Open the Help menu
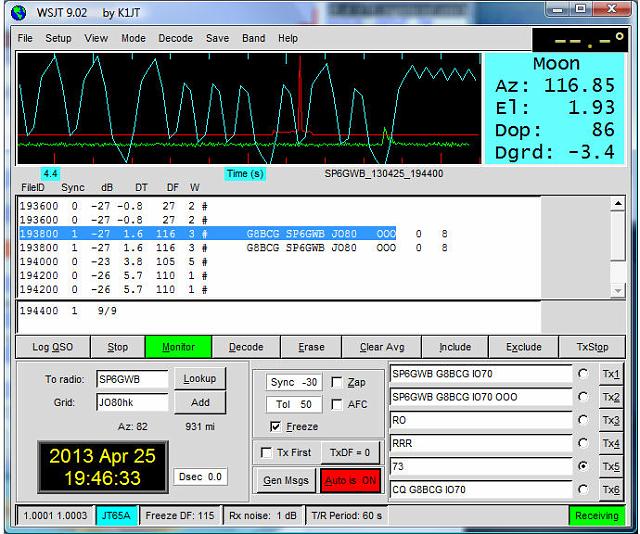This screenshot has width=640, height=534. (x=288, y=38)
